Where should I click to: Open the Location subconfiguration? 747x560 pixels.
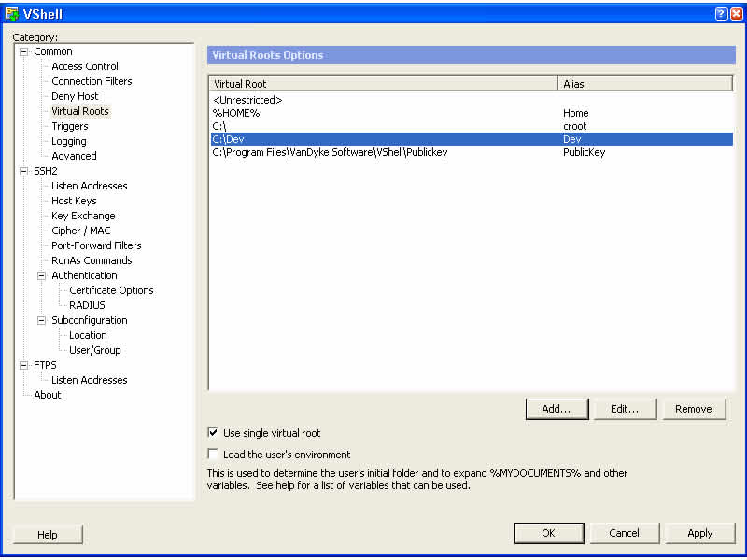pos(88,335)
